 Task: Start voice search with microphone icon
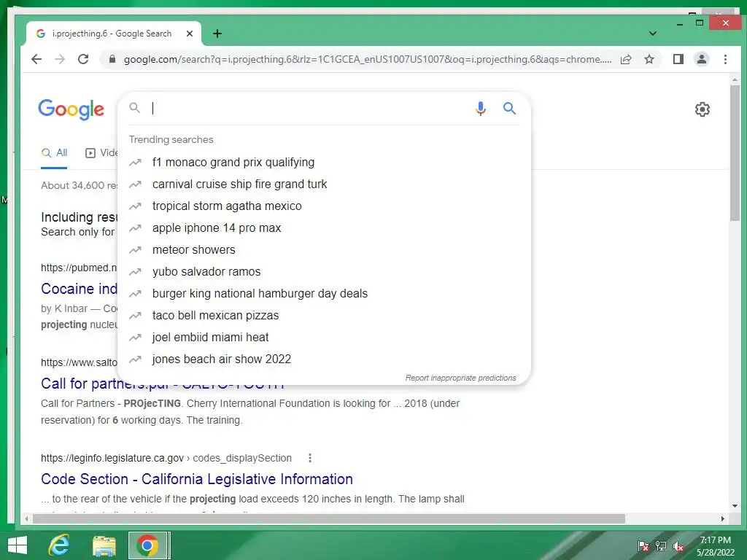(x=481, y=109)
